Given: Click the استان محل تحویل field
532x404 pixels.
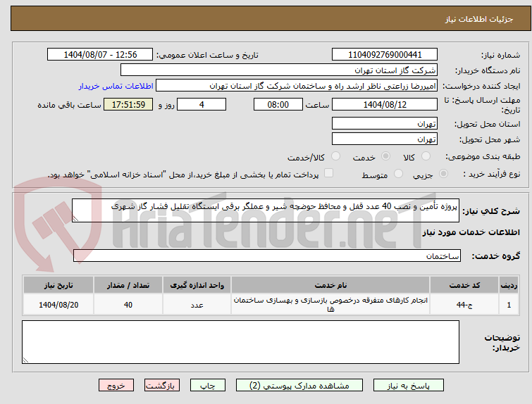Looking at the screenshot, I should click(x=385, y=123).
